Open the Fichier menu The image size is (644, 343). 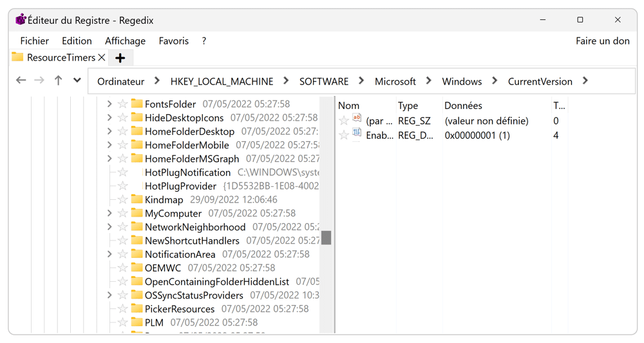(35, 41)
